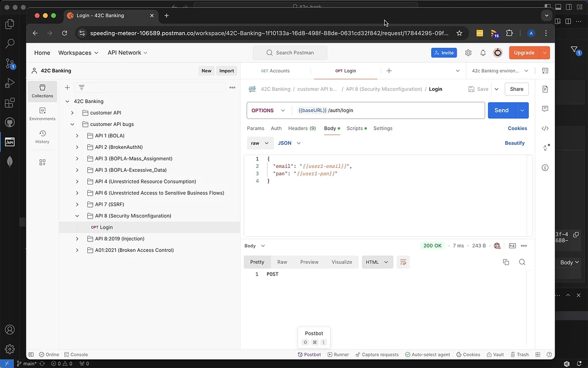The image size is (588, 368).
Task: Toggle the response line wrap icon
Action: tap(403, 262)
